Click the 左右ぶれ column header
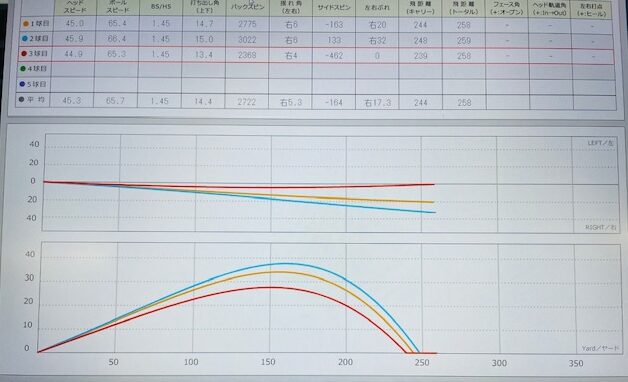Image resolution: width=628 pixels, height=382 pixels. (377, 8)
